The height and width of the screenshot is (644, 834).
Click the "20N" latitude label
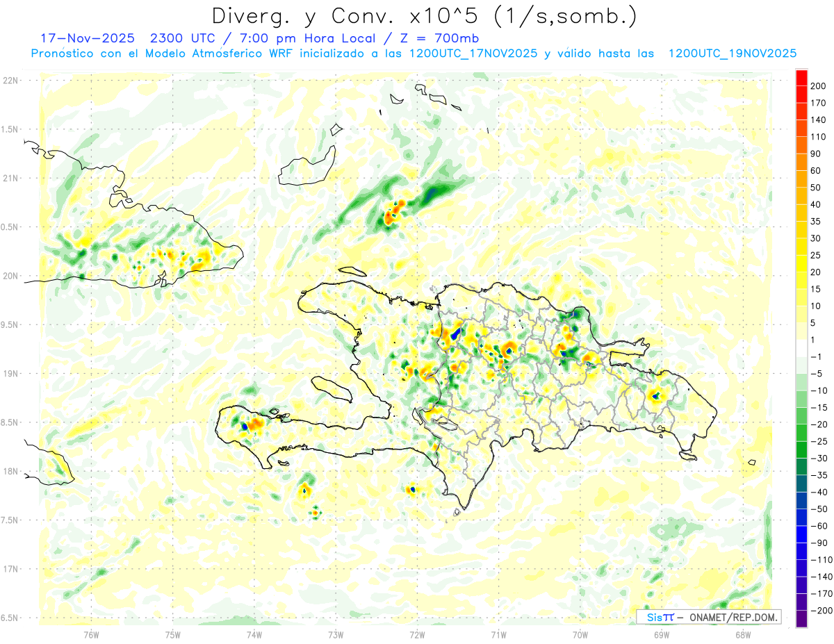(10, 276)
